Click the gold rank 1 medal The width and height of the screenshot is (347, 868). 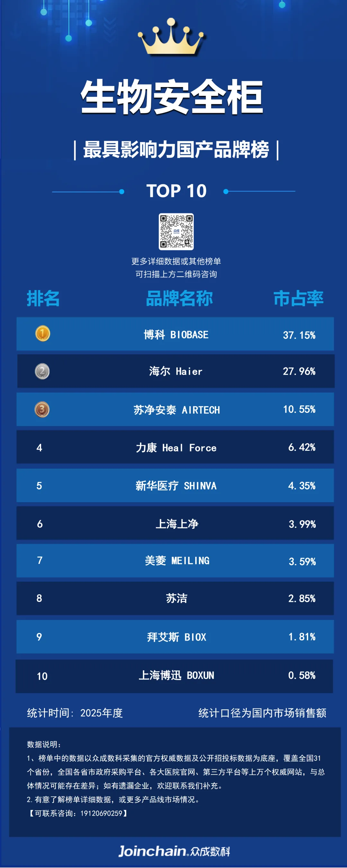pyautogui.click(x=42, y=334)
